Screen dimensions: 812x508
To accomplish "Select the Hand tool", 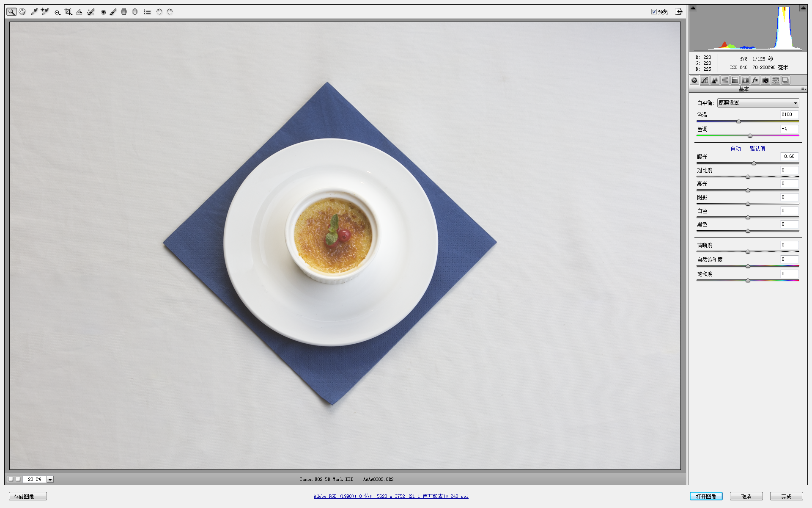I will pyautogui.click(x=22, y=12).
